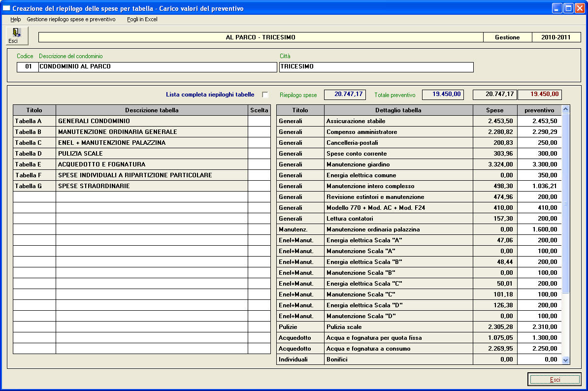This screenshot has width=588, height=391.
Task: Click Bonifici detail row
Action: (x=419, y=359)
